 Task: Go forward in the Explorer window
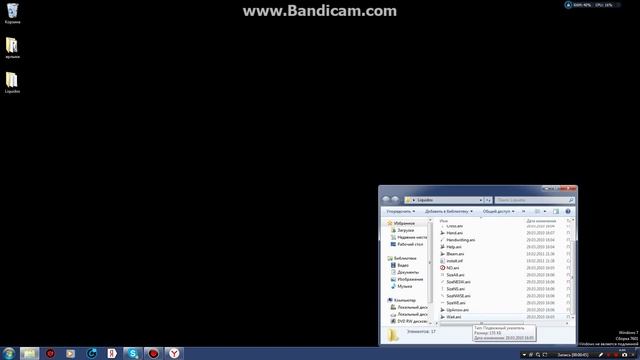395,200
